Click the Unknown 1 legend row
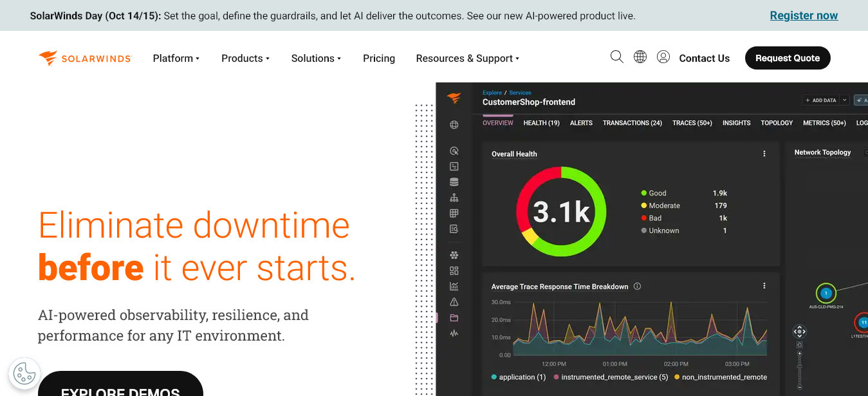Screen dimensions: 868x396 [684, 231]
